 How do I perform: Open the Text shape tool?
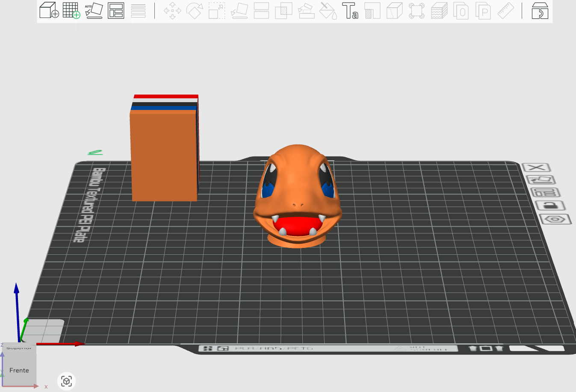350,10
